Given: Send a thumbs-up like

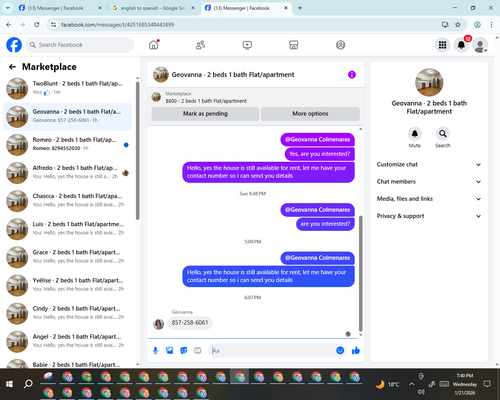Looking at the screenshot, I should pyautogui.click(x=356, y=350).
